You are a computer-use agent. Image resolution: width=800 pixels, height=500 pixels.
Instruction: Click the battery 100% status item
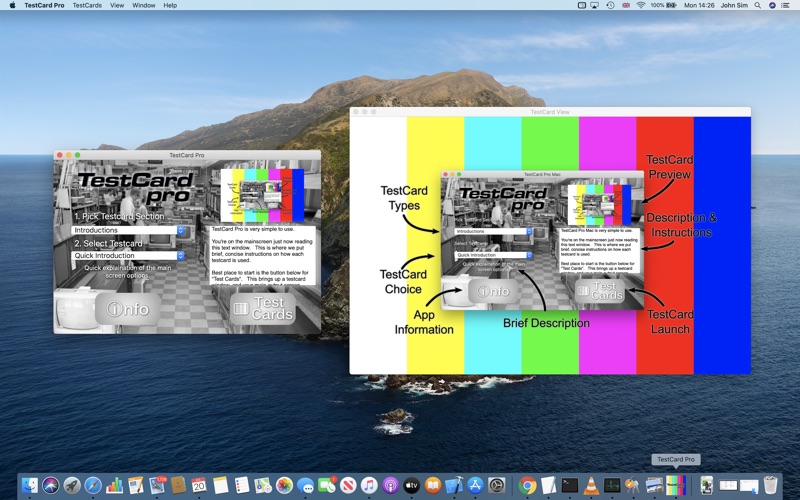point(663,5)
